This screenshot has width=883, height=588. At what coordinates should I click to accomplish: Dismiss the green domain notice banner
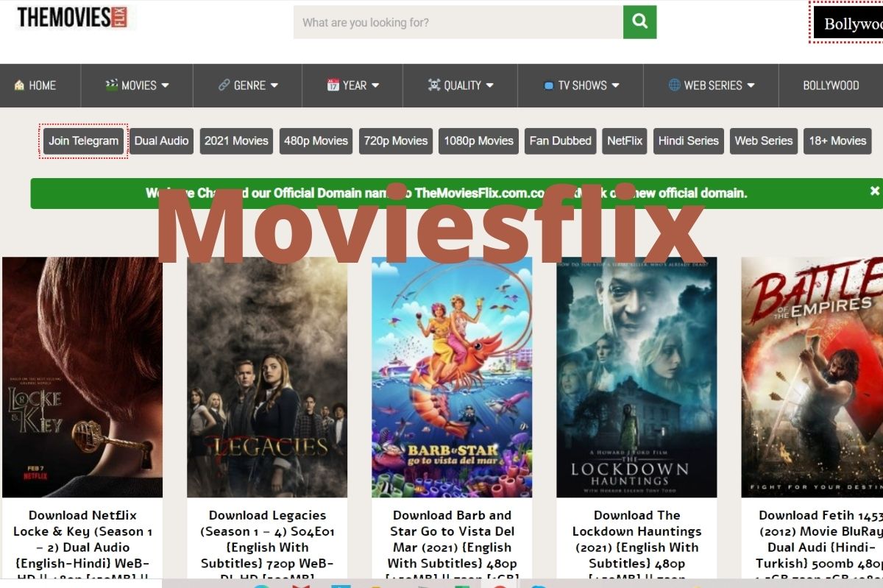click(874, 191)
